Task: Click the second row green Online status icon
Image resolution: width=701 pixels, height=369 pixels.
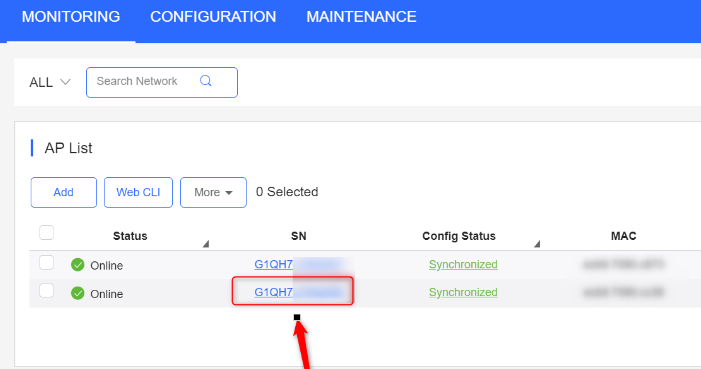Action: pos(78,293)
